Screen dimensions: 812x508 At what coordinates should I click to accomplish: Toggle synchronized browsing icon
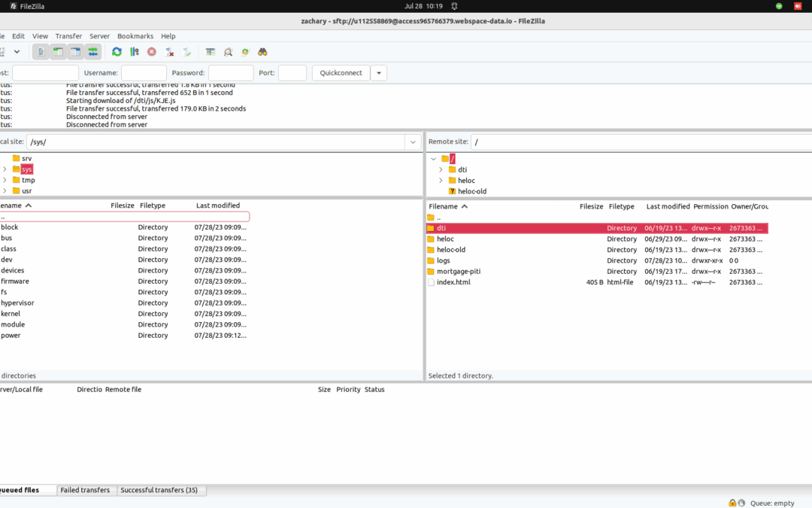[x=245, y=52]
